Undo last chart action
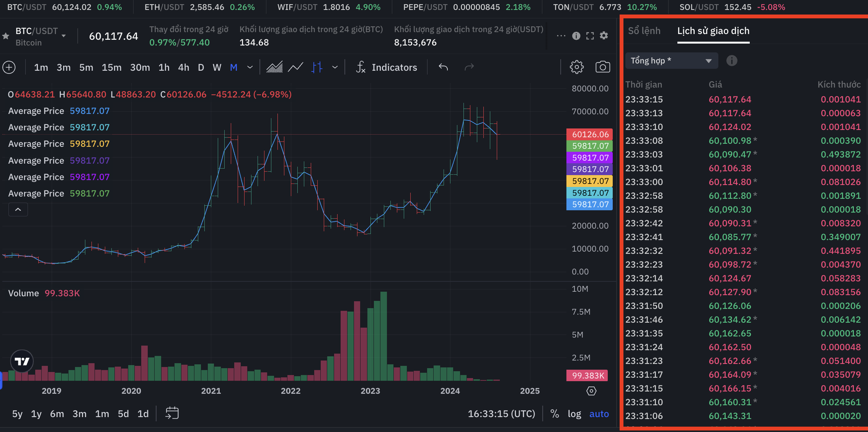The image size is (868, 432). [x=443, y=67]
